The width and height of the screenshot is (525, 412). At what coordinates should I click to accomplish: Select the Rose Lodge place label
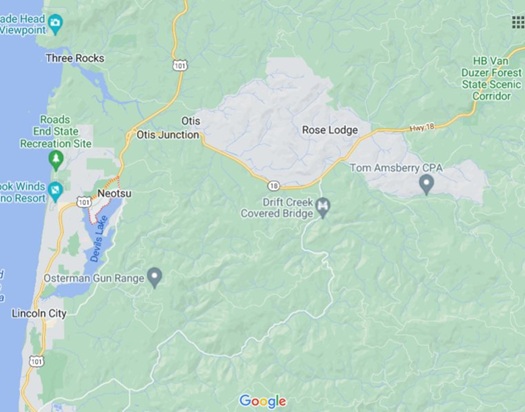(x=330, y=130)
